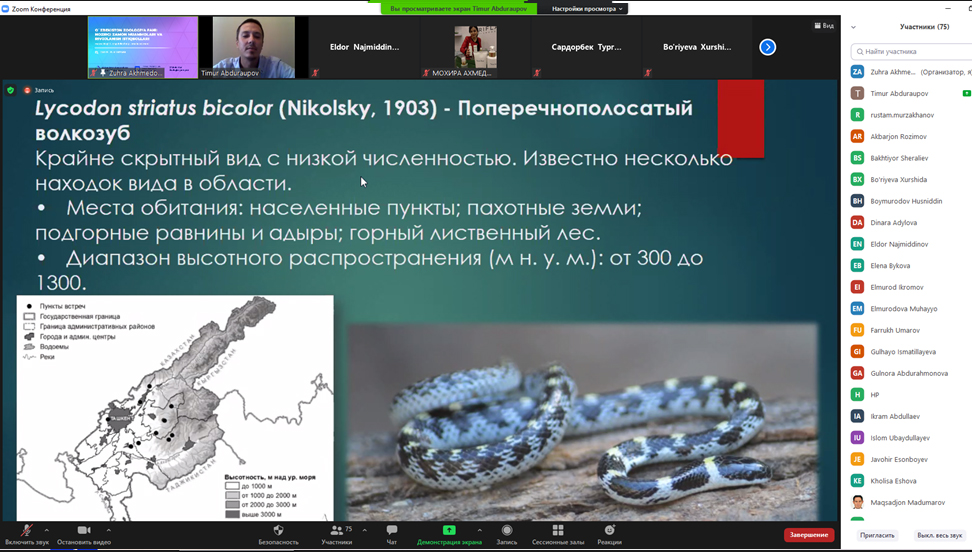
Task: Unmute microphone with Включить звук button
Action: [x=26, y=531]
